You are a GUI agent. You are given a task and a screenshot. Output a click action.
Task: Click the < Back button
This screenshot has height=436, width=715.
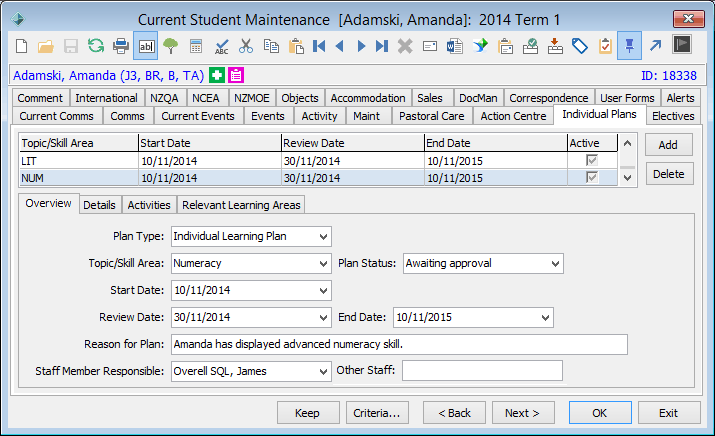click(454, 413)
